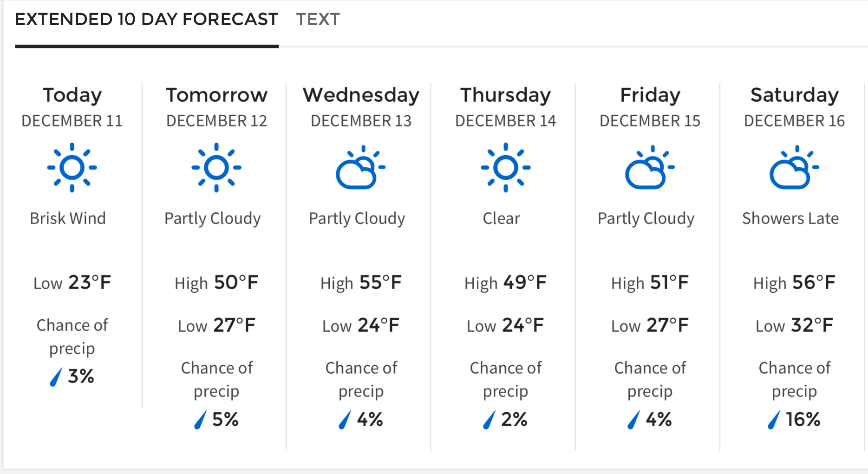Select Wednesday's partly cloudy icon
Screen dimensions: 868x474
click(360, 167)
